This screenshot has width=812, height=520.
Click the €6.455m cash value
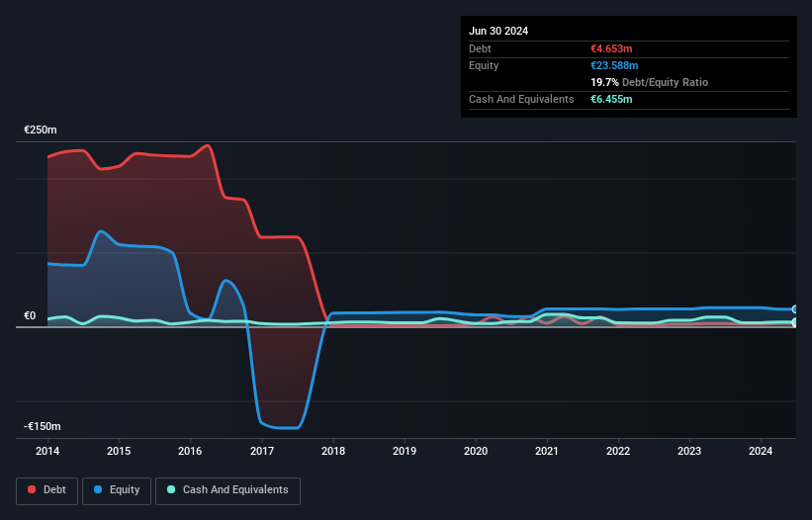(611, 99)
